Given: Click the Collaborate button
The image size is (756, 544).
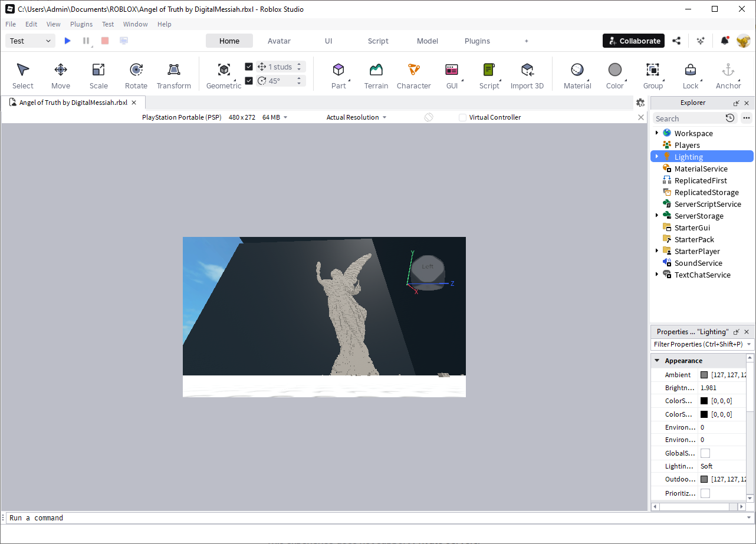Looking at the screenshot, I should (633, 41).
